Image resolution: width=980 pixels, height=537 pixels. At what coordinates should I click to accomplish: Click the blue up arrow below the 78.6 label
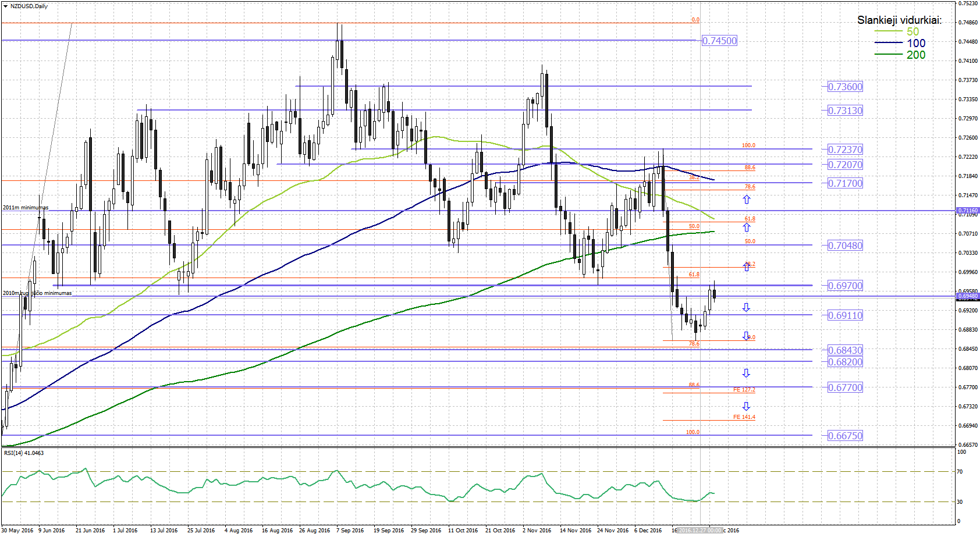click(747, 199)
